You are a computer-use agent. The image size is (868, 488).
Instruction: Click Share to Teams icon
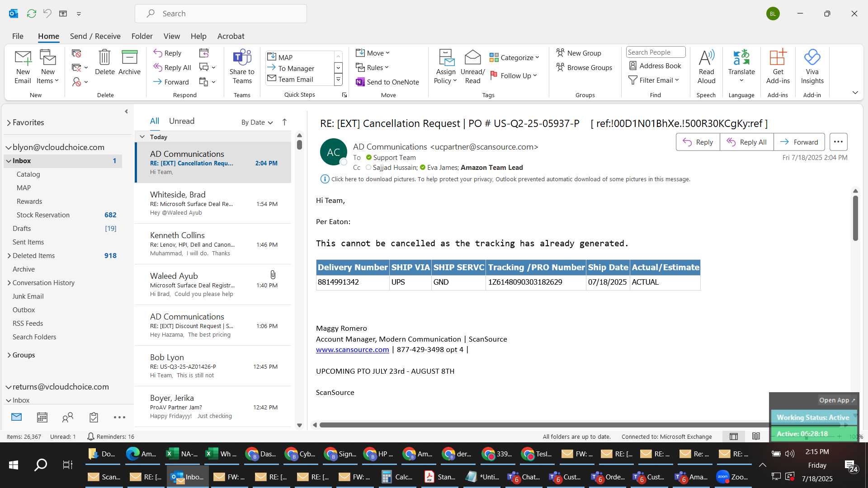click(x=242, y=67)
